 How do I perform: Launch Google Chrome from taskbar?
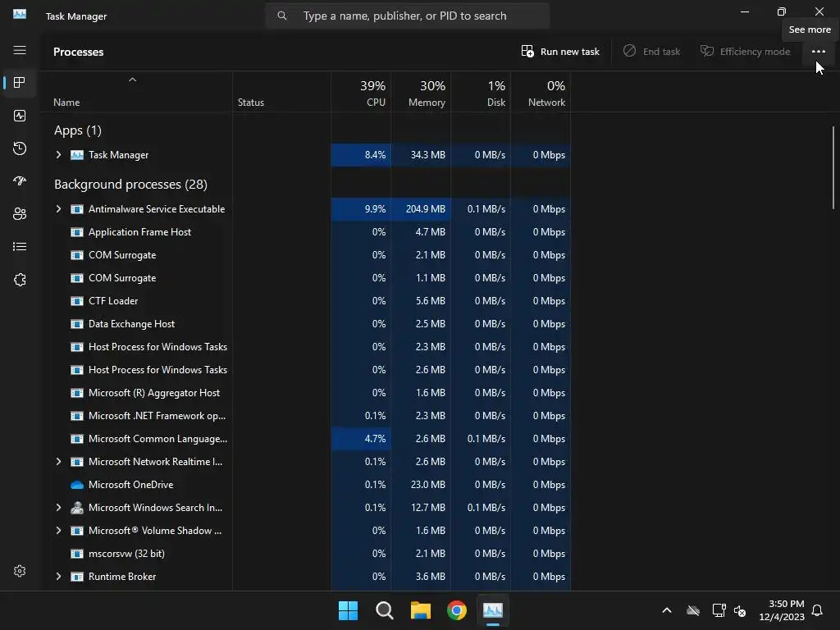tap(456, 610)
